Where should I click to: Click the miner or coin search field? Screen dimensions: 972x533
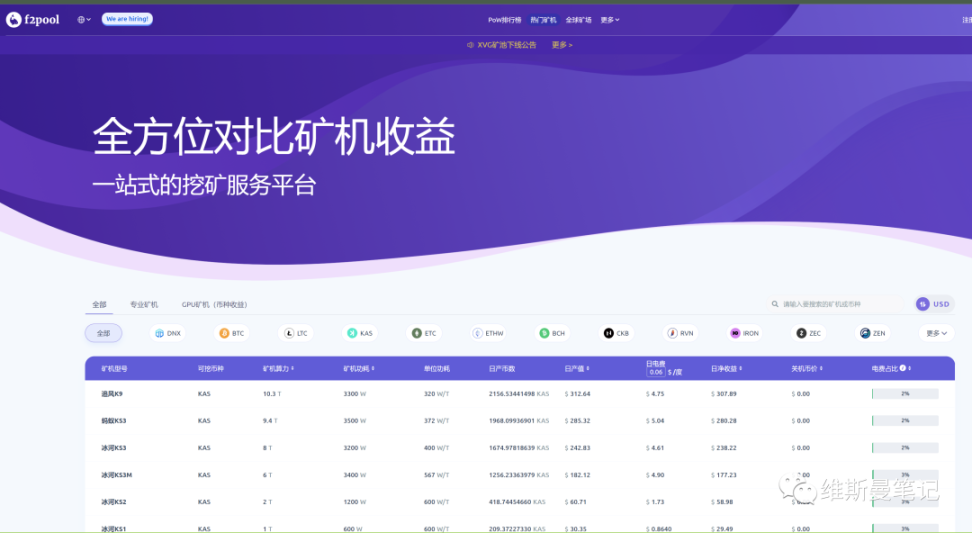pyautogui.click(x=837, y=304)
